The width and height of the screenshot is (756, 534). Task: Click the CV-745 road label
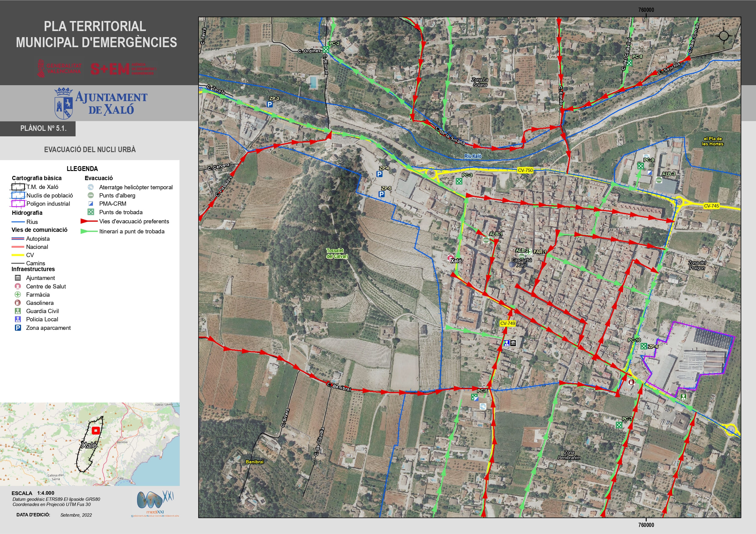(x=711, y=206)
